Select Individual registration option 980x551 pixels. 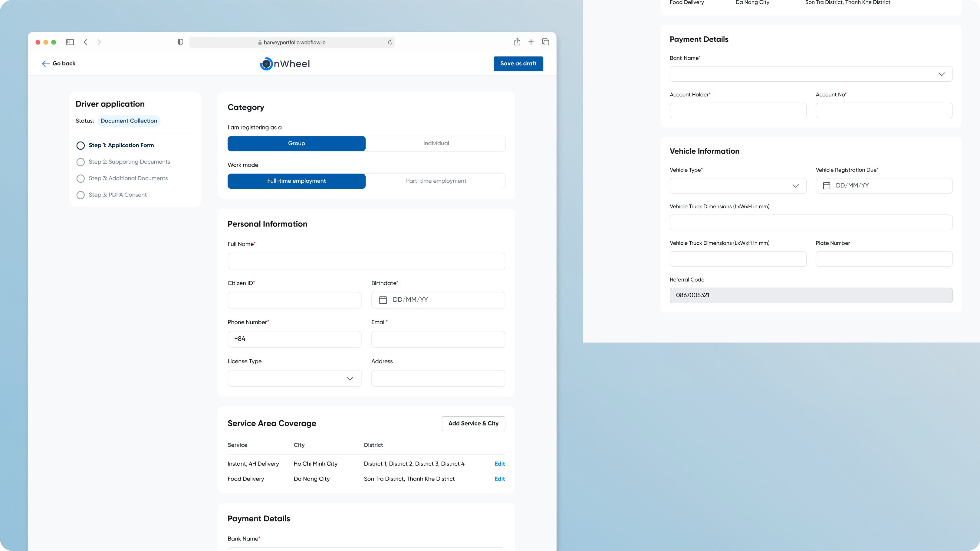point(436,143)
